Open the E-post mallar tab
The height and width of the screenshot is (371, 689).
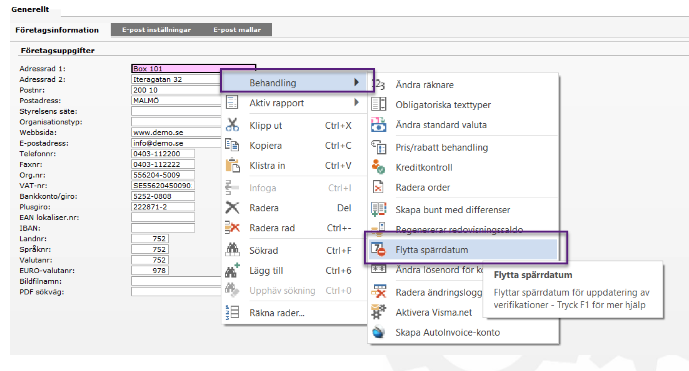[x=237, y=30]
